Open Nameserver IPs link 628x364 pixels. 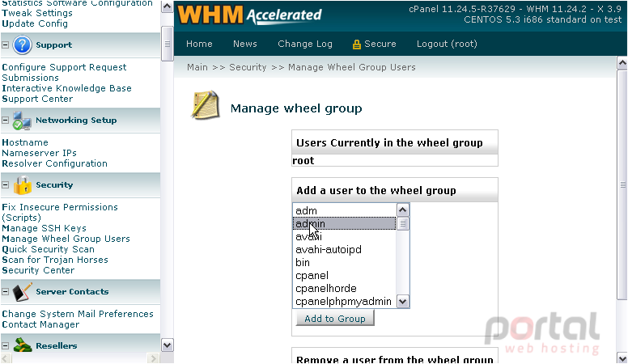click(x=39, y=153)
